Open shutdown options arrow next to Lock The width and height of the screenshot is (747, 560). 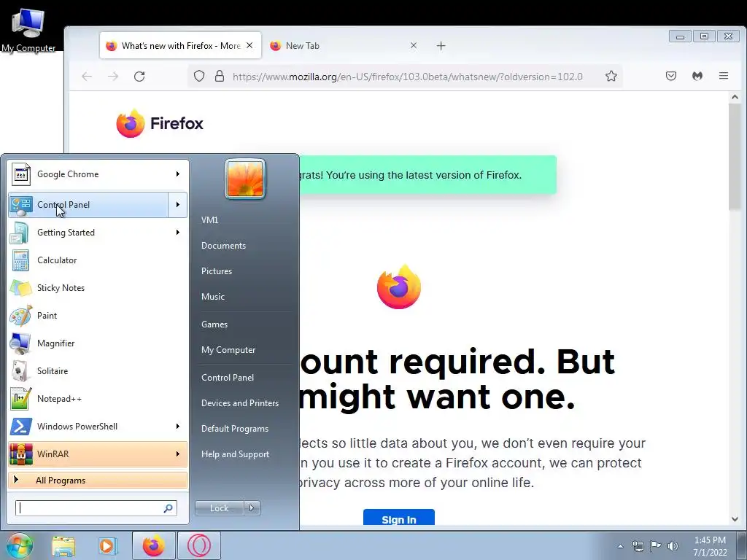click(252, 508)
